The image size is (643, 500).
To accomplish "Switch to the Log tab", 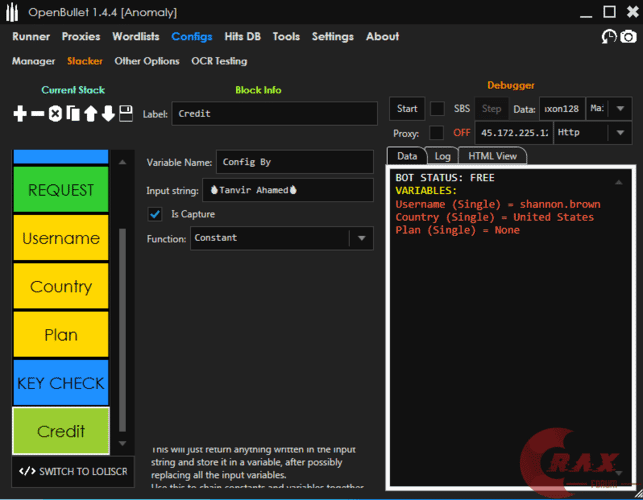I will tap(441, 156).
